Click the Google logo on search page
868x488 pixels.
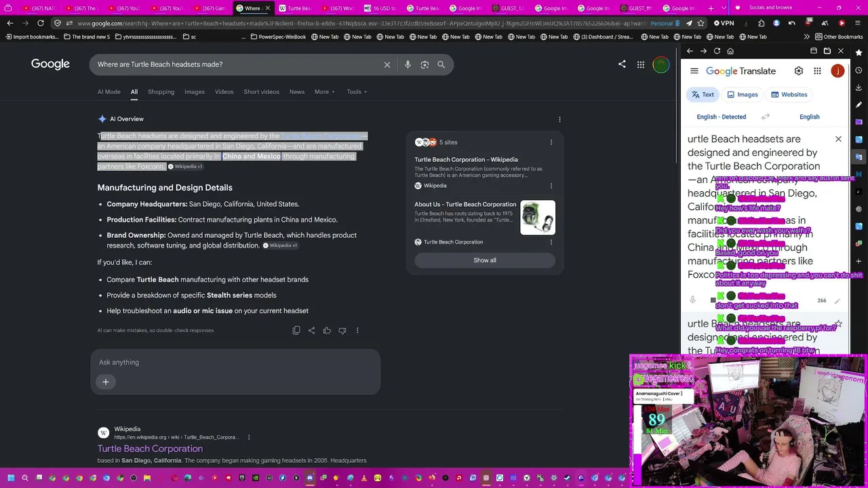pyautogui.click(x=50, y=64)
